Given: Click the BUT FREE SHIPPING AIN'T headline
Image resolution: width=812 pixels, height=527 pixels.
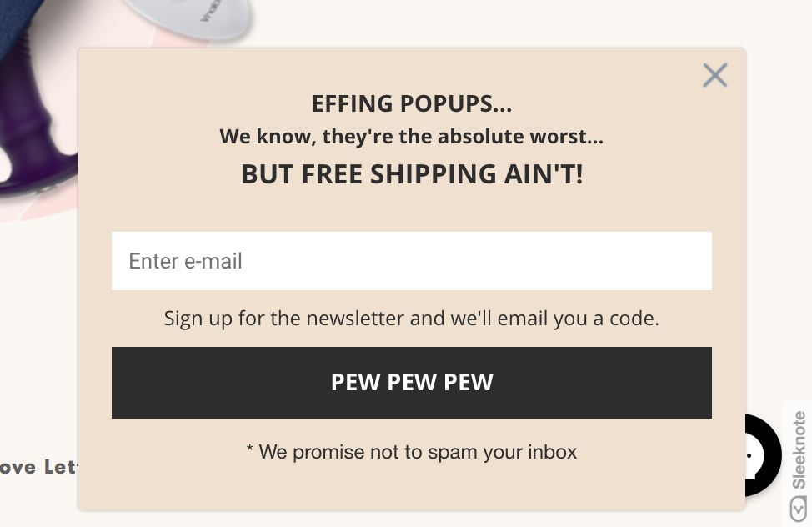Looking at the screenshot, I should pos(412,174).
